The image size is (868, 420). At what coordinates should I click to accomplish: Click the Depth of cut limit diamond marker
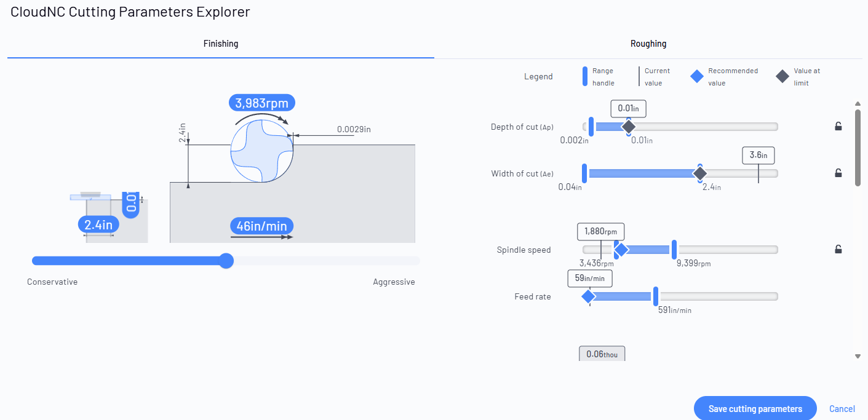tap(628, 127)
